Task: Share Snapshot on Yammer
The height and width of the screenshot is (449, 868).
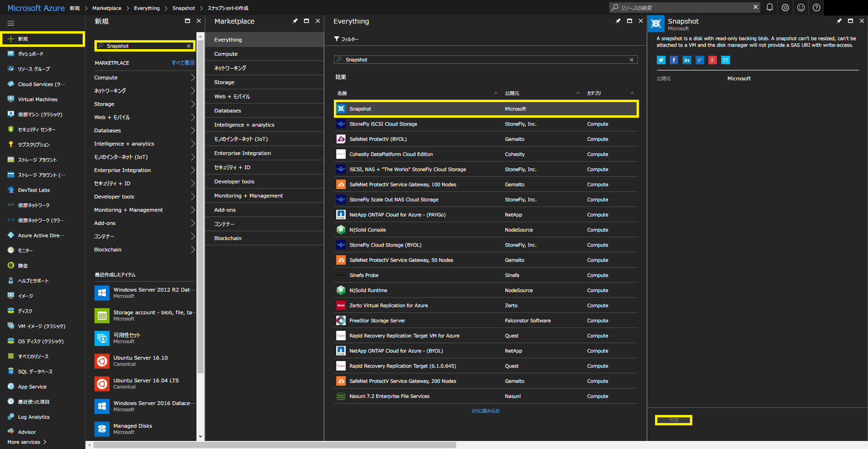Action: point(700,60)
